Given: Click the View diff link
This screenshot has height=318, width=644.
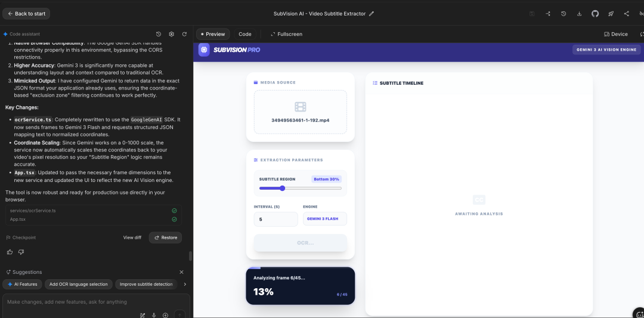Looking at the screenshot, I should point(132,237).
